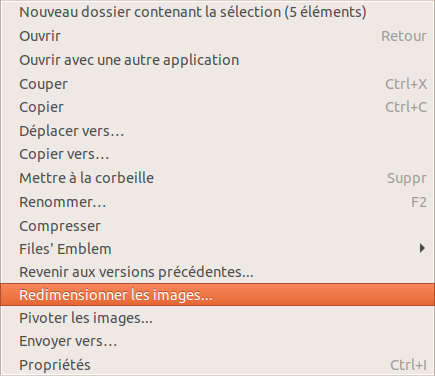435x376 pixels.
Task: Choose the Copier menu entry
Action: tap(217, 107)
